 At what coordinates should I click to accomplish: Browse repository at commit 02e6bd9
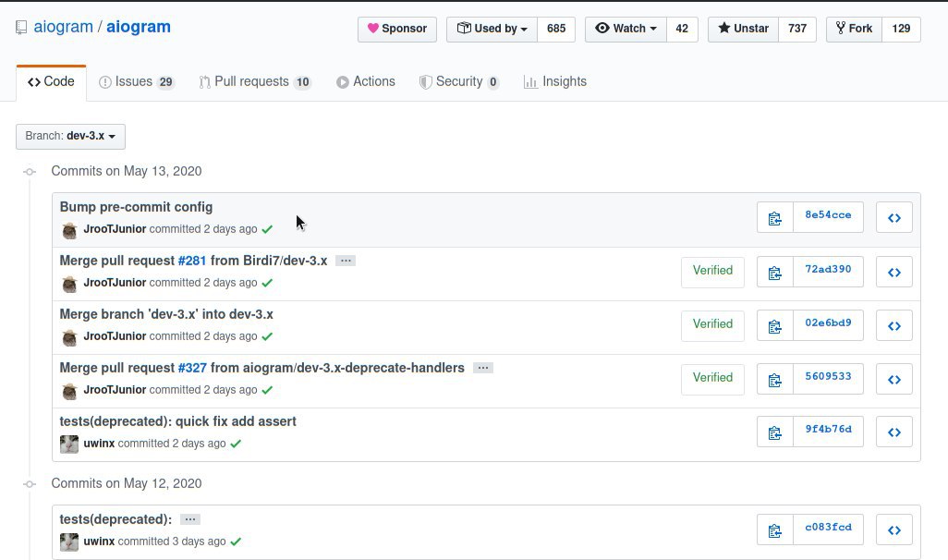(894, 326)
